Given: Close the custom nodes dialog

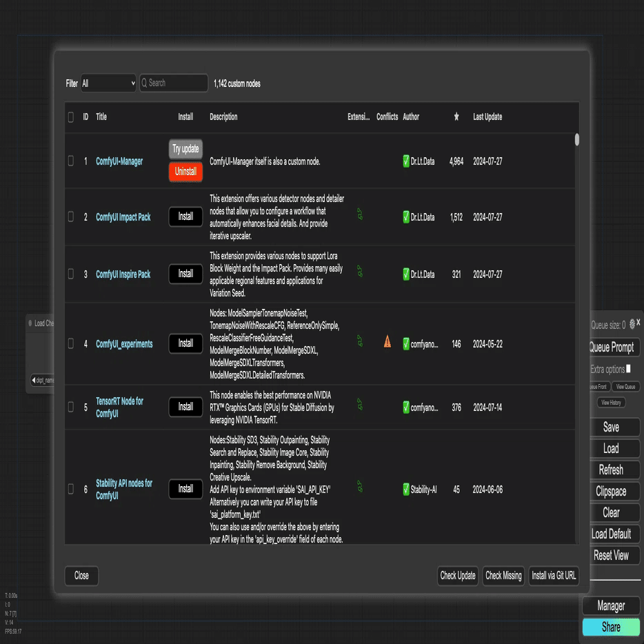Looking at the screenshot, I should point(81,576).
